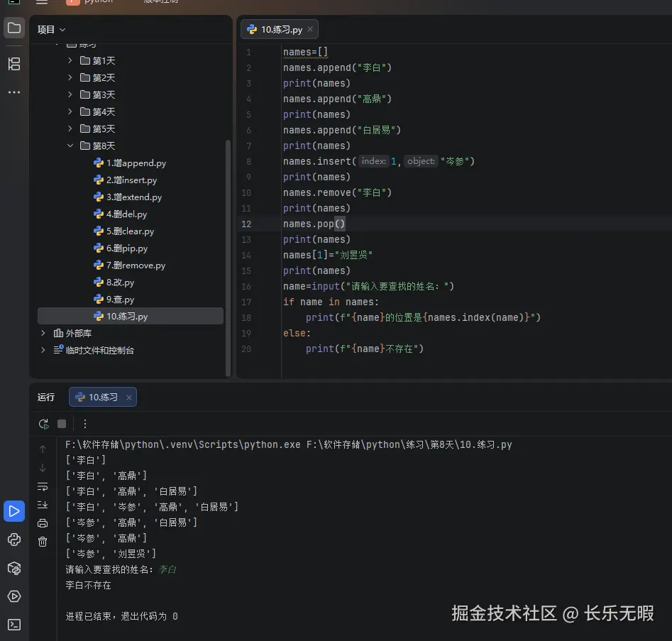Click the 运行 panel label

click(x=46, y=397)
